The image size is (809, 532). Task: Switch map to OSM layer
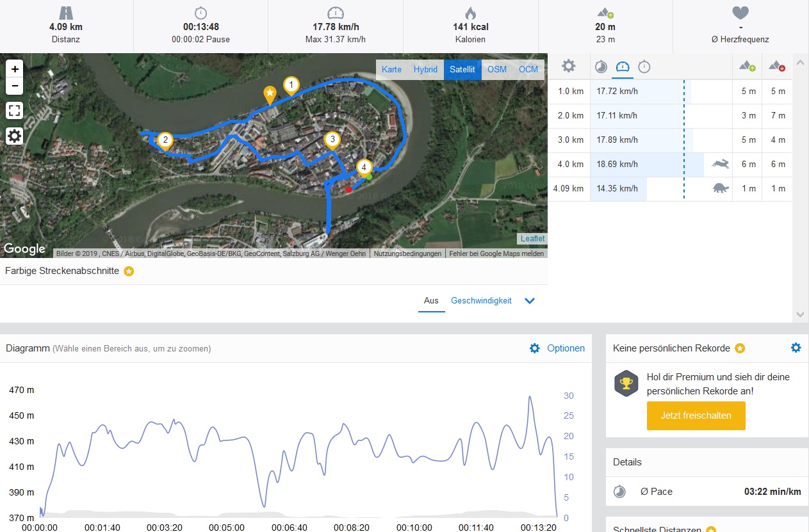[497, 69]
